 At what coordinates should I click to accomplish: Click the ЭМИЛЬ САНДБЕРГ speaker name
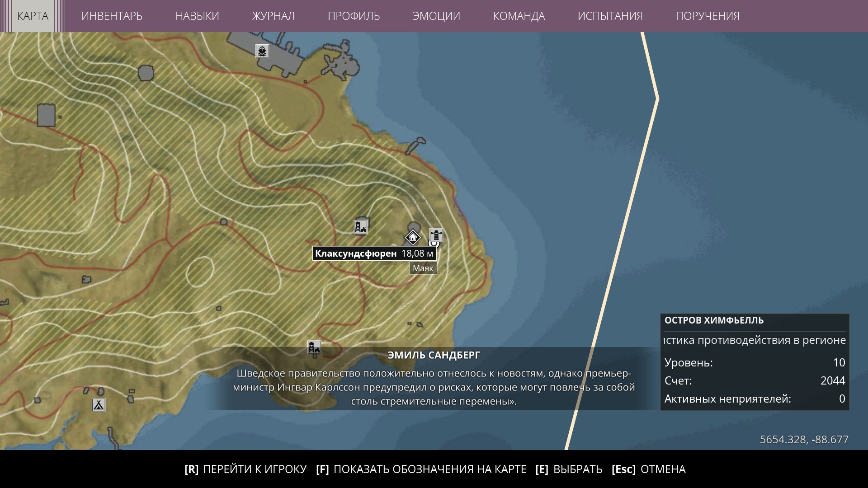(434, 355)
